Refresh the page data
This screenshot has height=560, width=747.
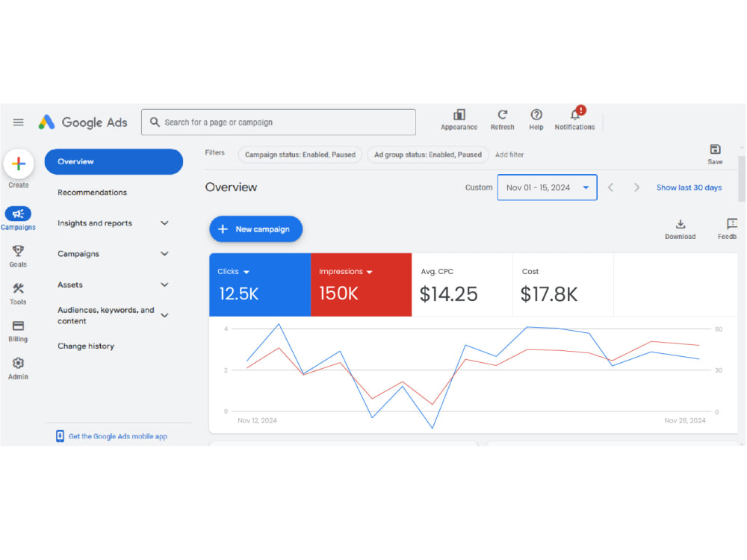pos(502,115)
